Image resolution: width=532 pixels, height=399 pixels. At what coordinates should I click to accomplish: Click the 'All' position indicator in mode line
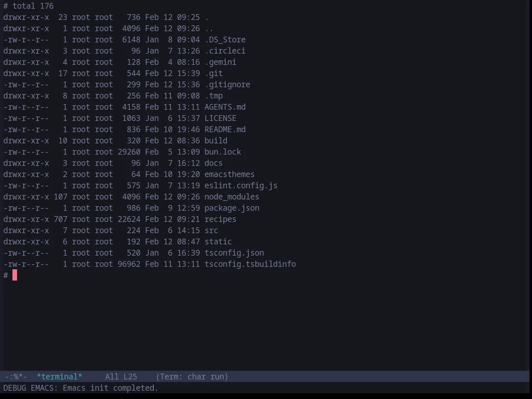(x=112, y=377)
